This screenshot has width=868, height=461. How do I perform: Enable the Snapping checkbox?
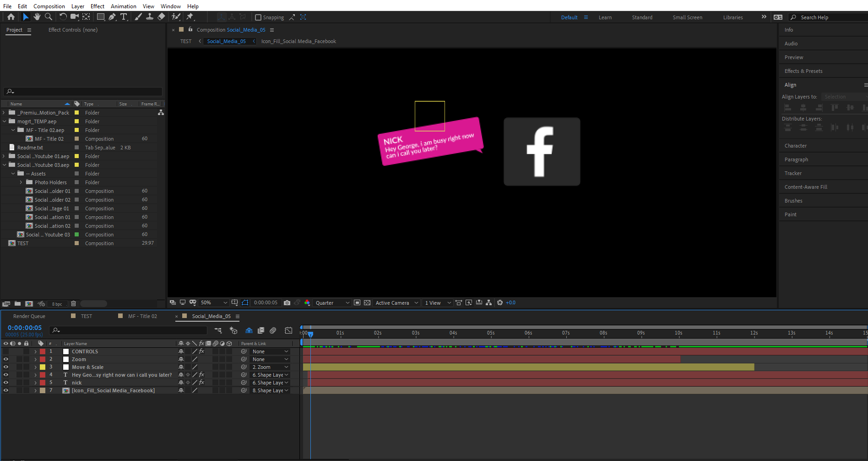258,17
